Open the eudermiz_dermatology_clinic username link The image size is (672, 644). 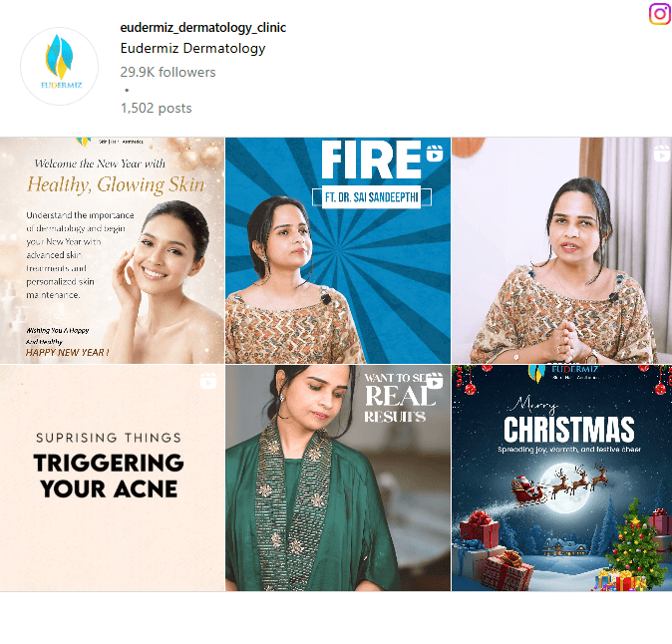click(202, 28)
